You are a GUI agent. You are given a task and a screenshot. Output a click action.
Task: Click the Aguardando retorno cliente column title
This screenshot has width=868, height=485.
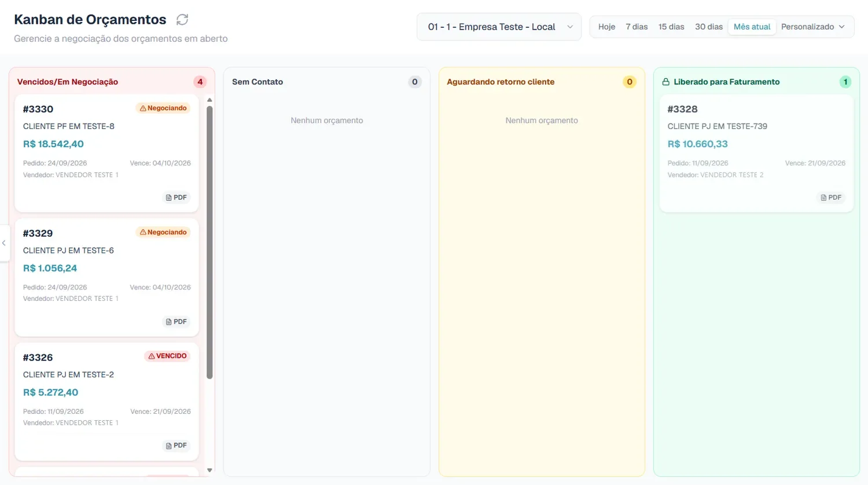click(x=501, y=82)
